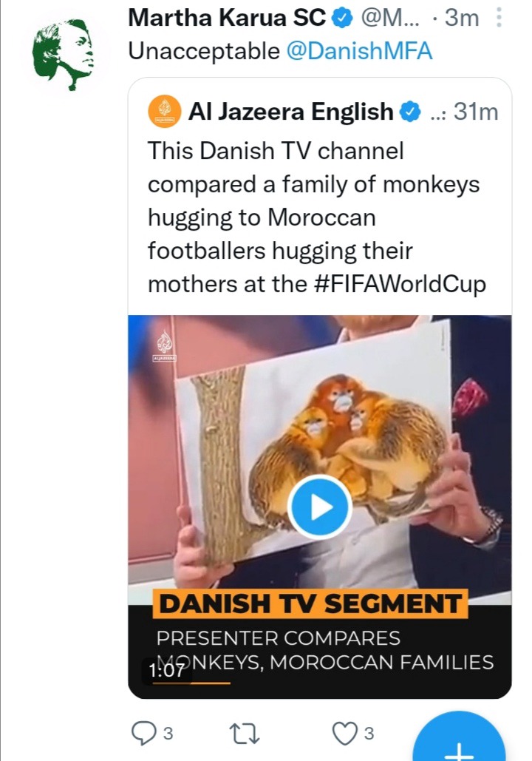Like the tweet with the heart icon
This screenshot has height=761, width=532.
[x=344, y=732]
